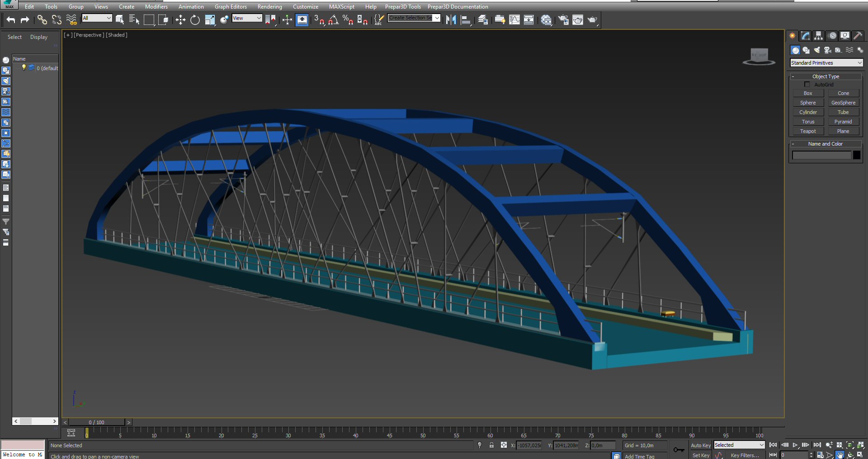Open the Modifiers menu
This screenshot has width=868, height=459.
click(x=156, y=7)
